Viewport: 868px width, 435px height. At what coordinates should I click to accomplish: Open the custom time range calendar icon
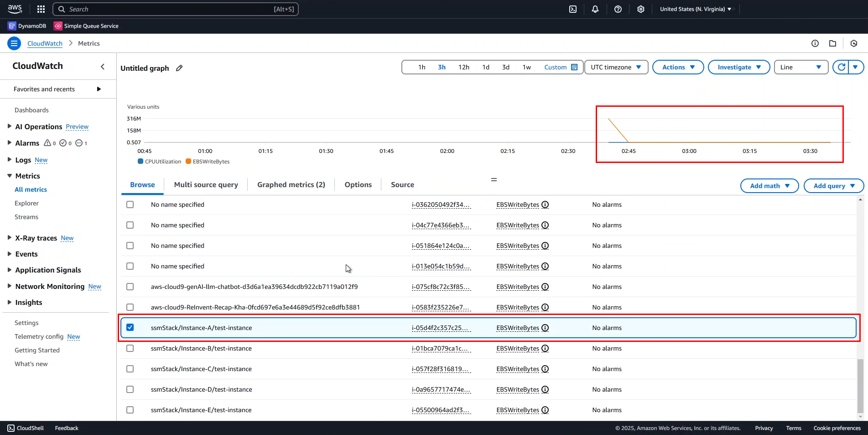(574, 67)
